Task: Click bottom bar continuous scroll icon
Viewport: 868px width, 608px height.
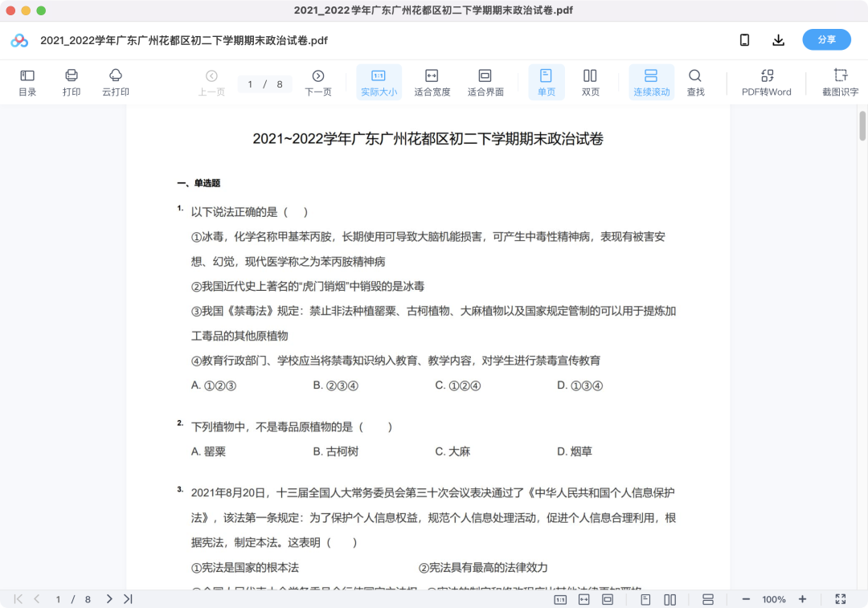Action: (708, 599)
